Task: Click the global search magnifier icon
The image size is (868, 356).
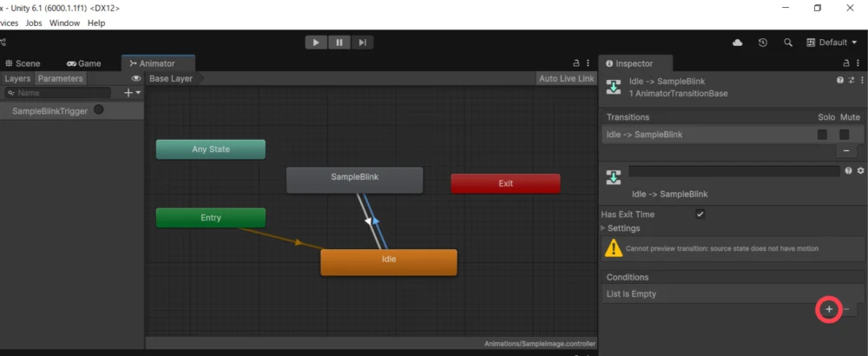Action: coord(788,43)
